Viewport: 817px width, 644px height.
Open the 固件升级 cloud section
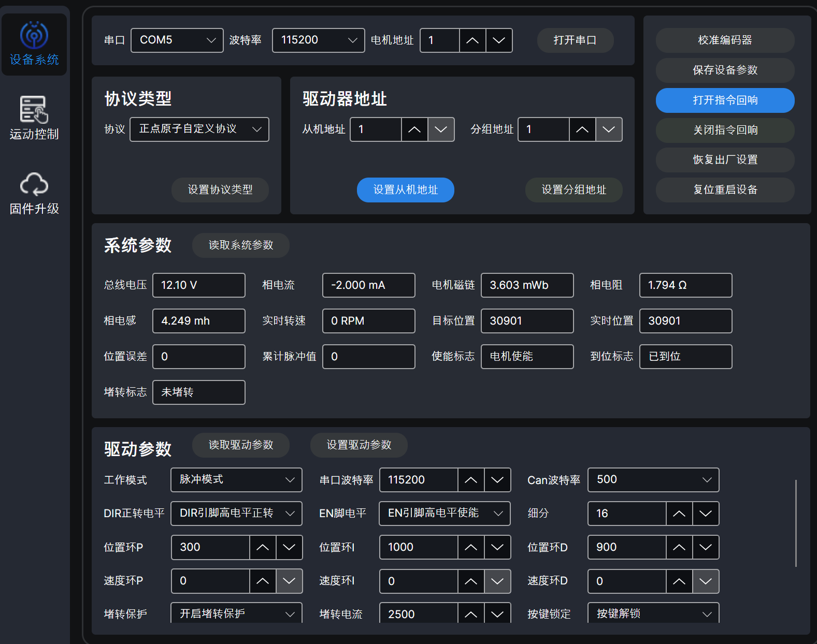34,193
